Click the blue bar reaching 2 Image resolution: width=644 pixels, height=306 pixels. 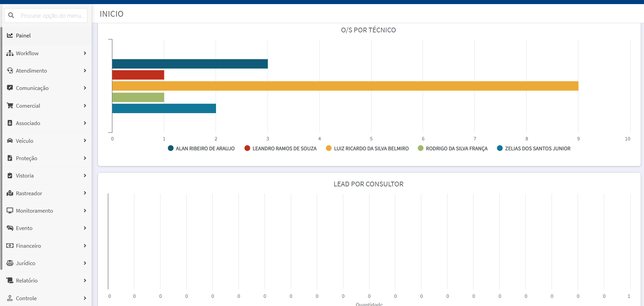[x=164, y=108]
